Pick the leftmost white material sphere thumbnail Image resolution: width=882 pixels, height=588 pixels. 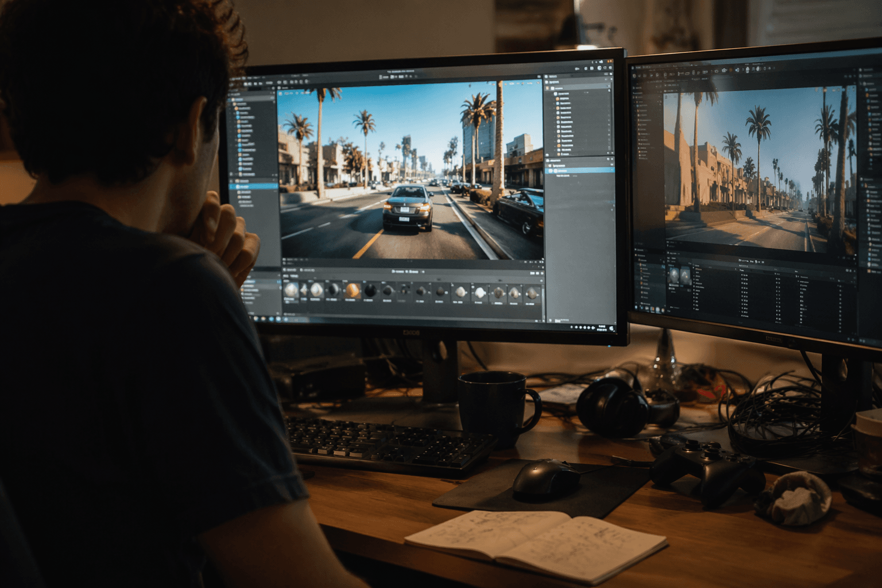(291, 290)
